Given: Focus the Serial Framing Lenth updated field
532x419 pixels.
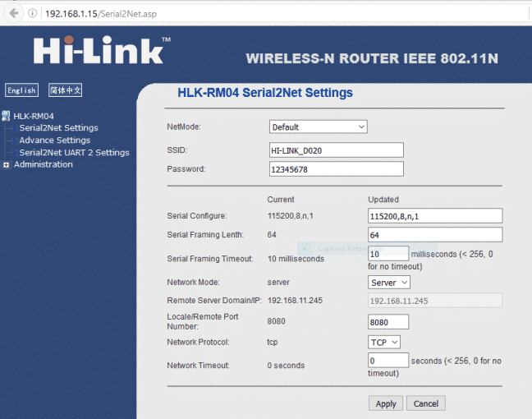Looking at the screenshot, I should (435, 235).
